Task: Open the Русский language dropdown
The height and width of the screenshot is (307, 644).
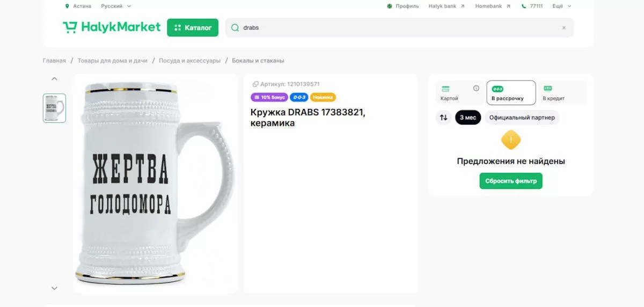Action: (116, 6)
